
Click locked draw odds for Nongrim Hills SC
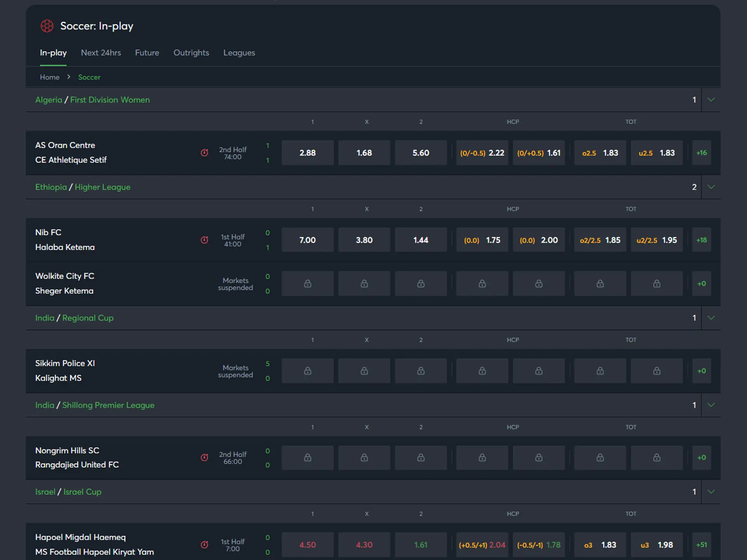click(364, 458)
